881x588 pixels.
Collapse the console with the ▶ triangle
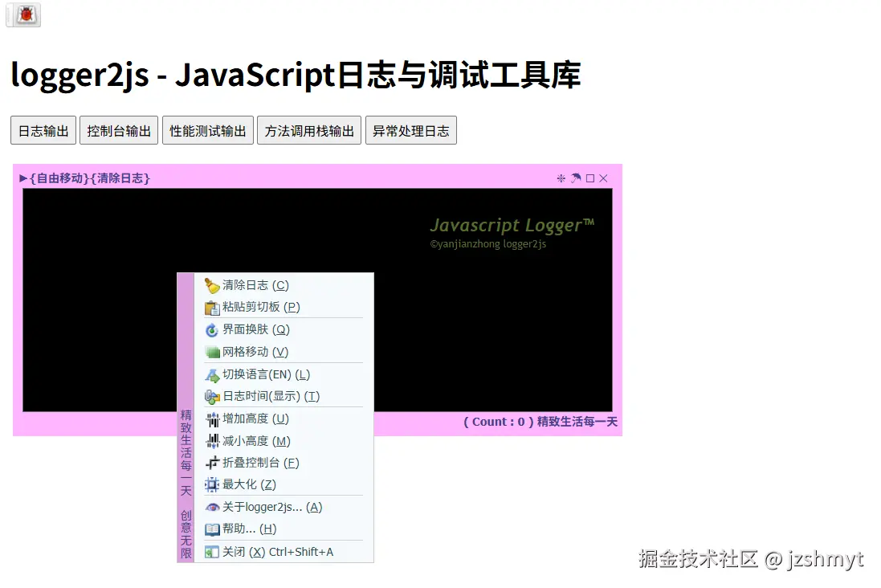[23, 178]
